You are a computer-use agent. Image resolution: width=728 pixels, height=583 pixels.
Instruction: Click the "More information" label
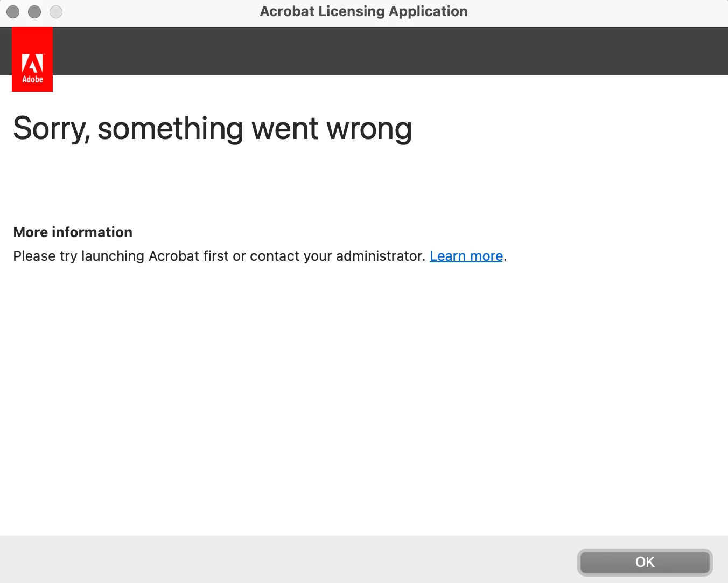point(73,232)
